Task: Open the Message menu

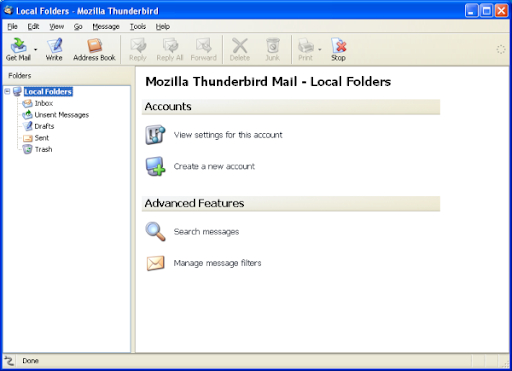Action: click(x=106, y=26)
